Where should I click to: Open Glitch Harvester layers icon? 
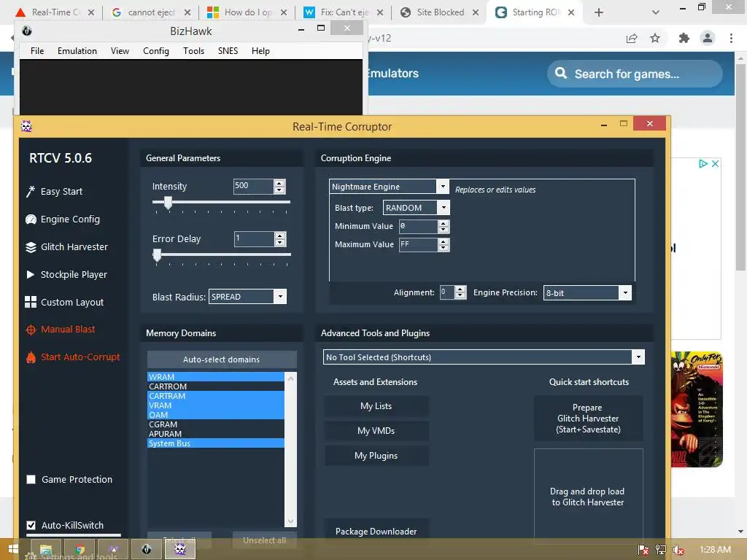pyautogui.click(x=31, y=247)
